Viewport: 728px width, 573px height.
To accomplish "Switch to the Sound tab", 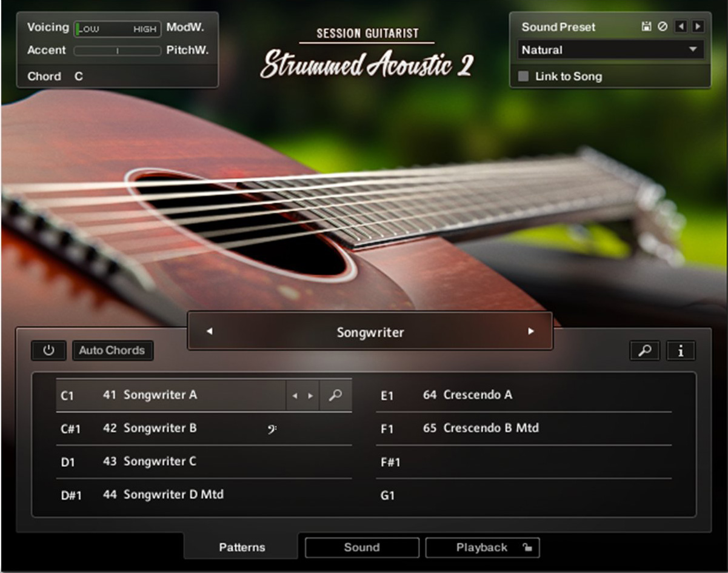I will pos(361,547).
